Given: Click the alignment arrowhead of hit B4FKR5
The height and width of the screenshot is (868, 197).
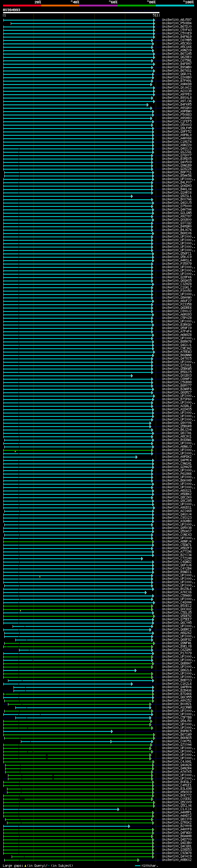Looking at the screenshot, I should click(147, 105).
